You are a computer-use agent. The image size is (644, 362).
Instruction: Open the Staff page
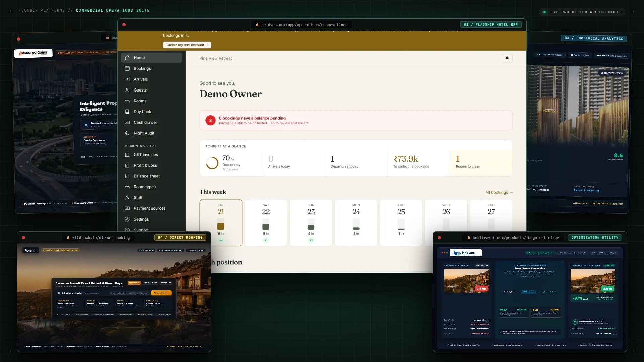152,198
